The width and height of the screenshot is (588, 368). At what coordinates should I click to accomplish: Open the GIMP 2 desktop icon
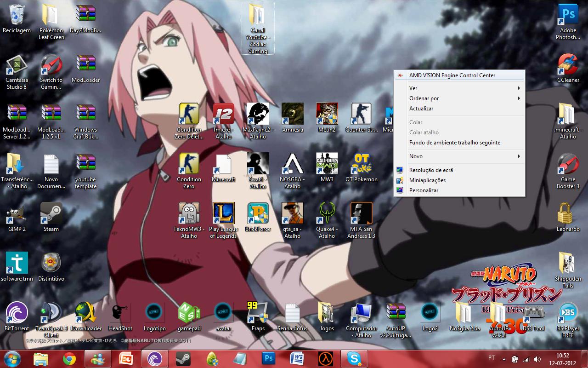pyautogui.click(x=17, y=213)
